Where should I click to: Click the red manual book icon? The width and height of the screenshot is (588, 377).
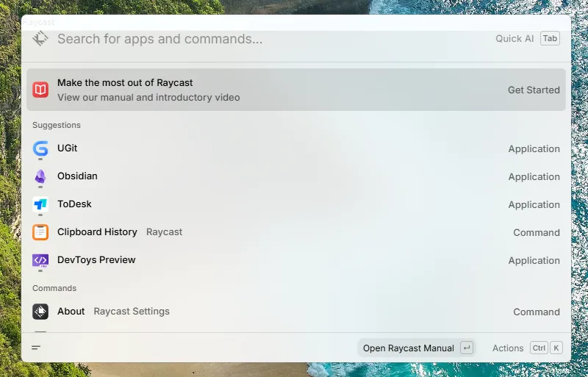click(x=40, y=90)
